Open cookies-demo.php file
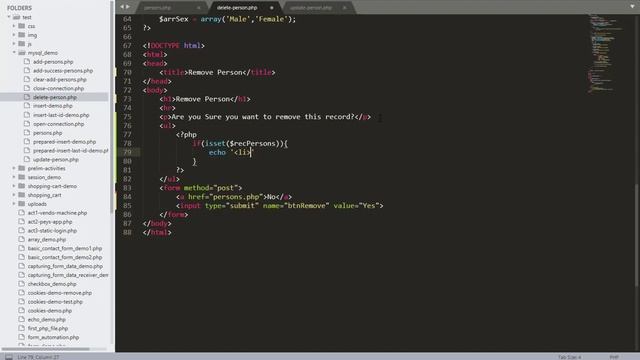 tap(50, 311)
